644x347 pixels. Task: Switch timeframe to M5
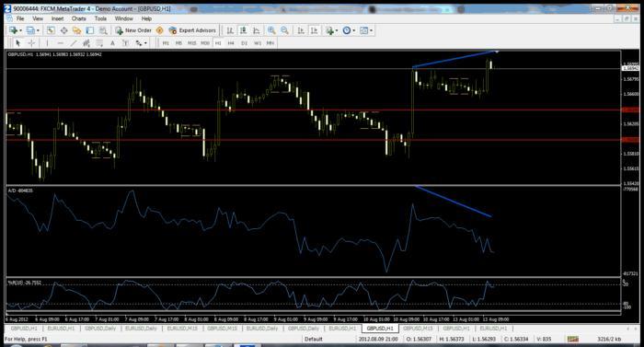tap(178, 42)
